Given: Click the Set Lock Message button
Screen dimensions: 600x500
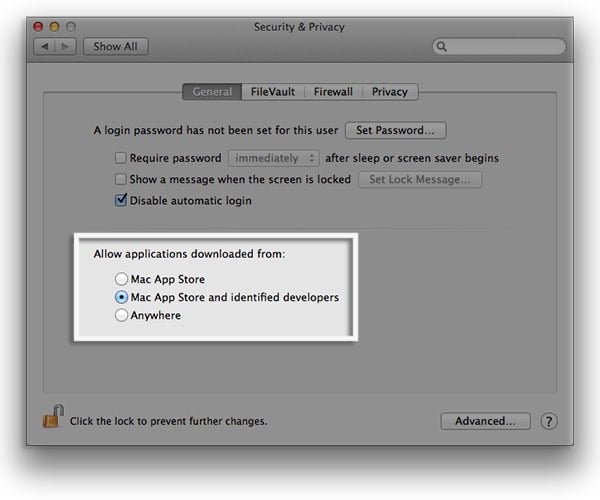Looking at the screenshot, I should [x=420, y=179].
